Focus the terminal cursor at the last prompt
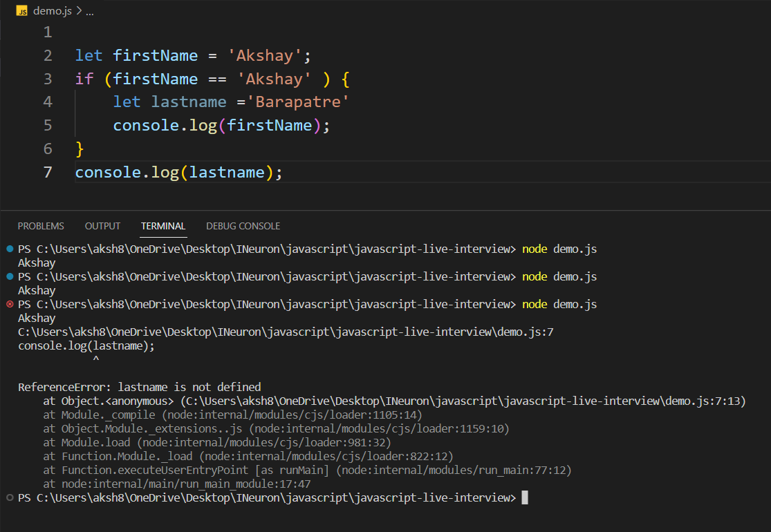The image size is (771, 532). [525, 497]
